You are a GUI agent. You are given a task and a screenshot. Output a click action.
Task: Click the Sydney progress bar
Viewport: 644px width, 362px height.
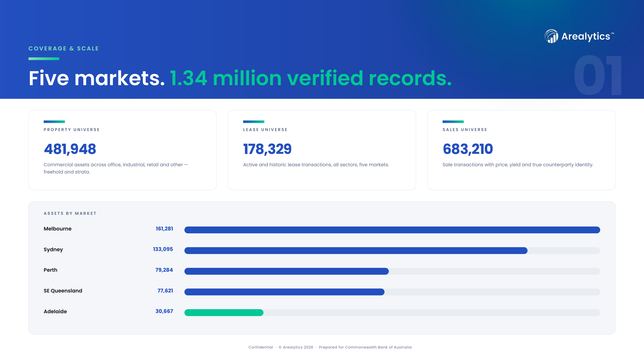pos(392,251)
